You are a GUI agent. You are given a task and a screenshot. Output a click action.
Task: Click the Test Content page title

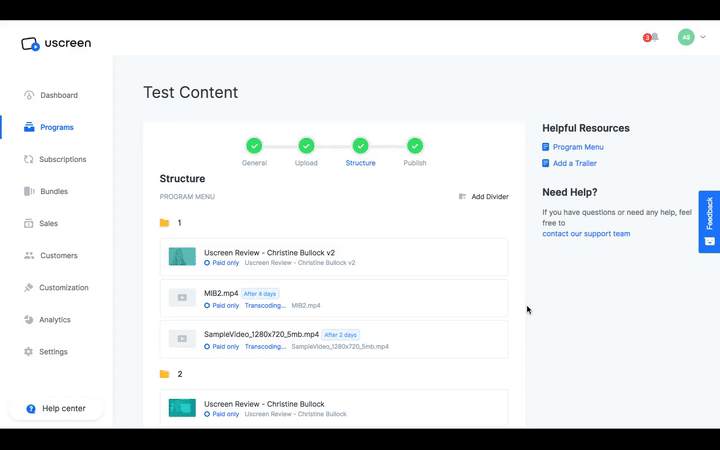[x=191, y=92]
